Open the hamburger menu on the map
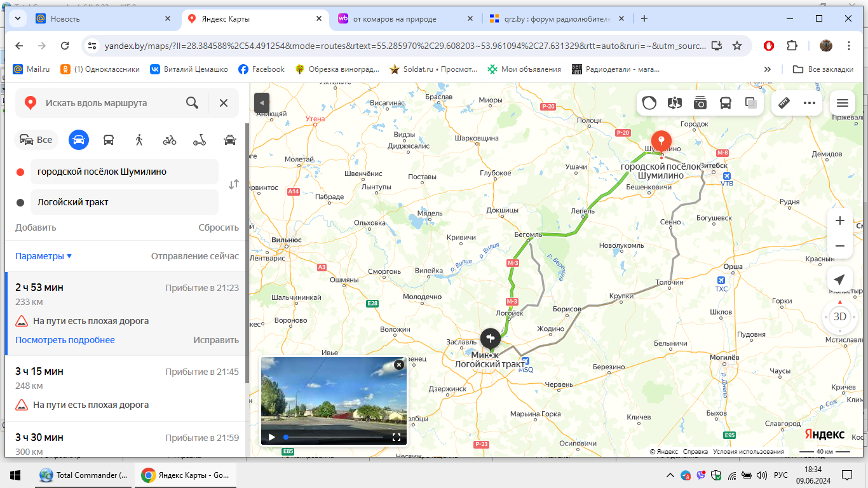The image size is (868, 488). [842, 103]
